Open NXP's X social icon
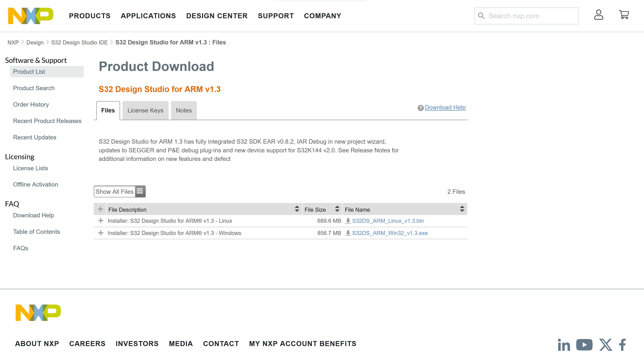 coord(605,345)
